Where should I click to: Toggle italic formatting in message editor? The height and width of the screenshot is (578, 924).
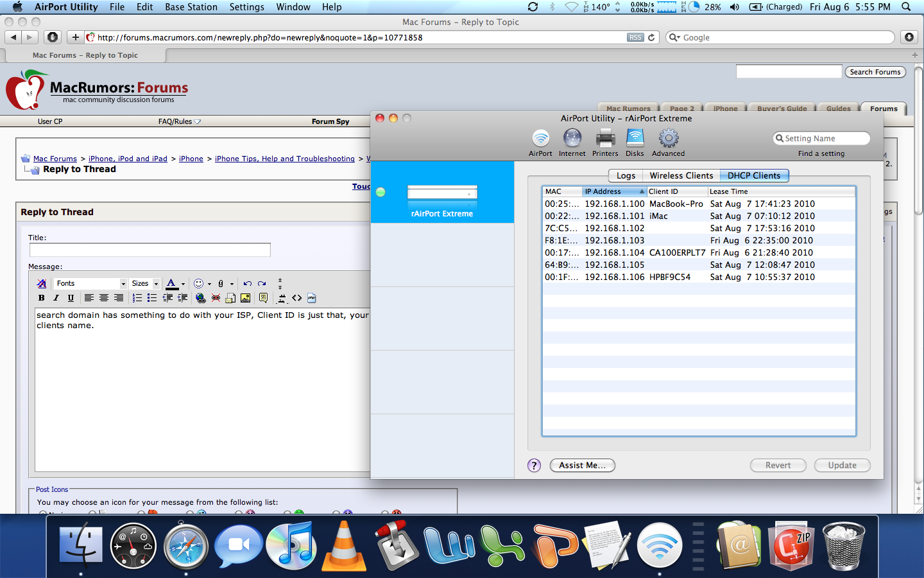tap(56, 298)
